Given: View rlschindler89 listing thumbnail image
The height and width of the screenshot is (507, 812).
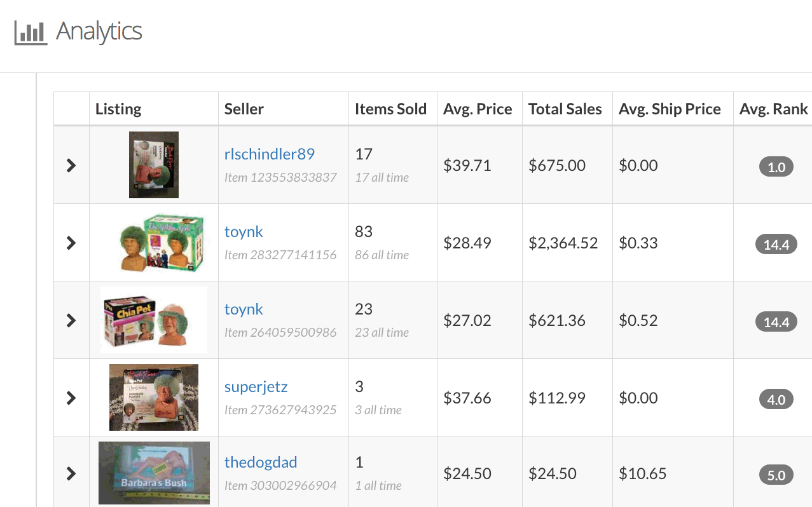Looking at the screenshot, I should (x=154, y=165).
